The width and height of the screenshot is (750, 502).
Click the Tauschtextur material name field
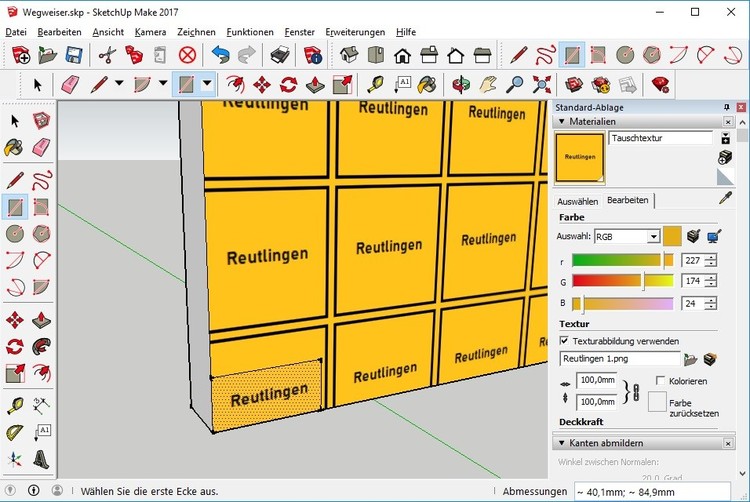click(661, 138)
